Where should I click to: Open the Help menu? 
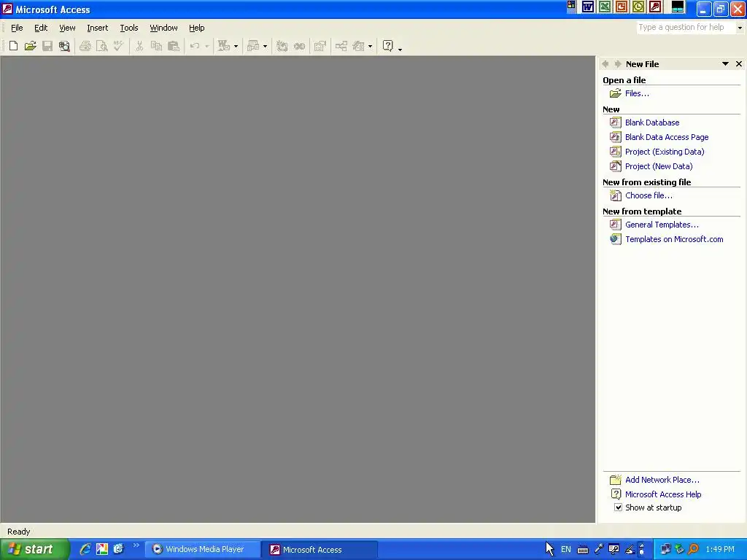coord(197,28)
